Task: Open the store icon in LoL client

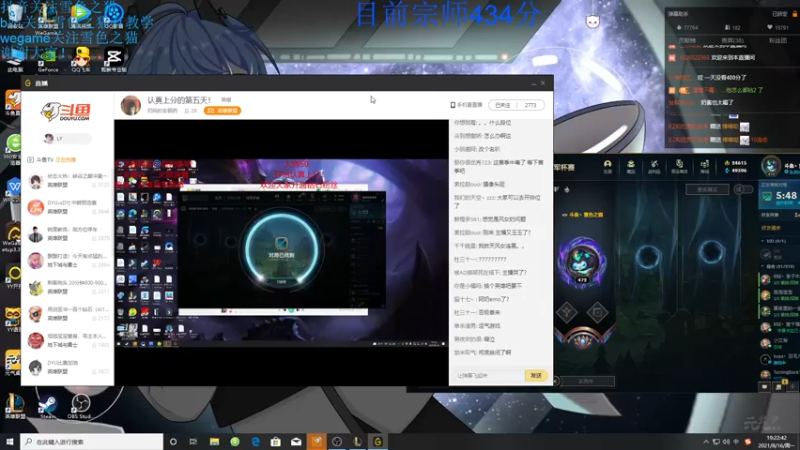Action: tap(705, 166)
